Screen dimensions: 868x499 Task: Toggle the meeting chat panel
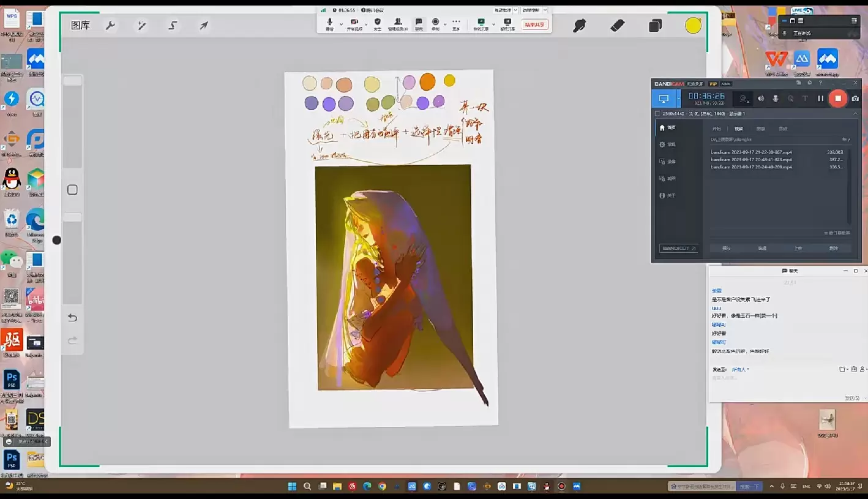coord(419,24)
